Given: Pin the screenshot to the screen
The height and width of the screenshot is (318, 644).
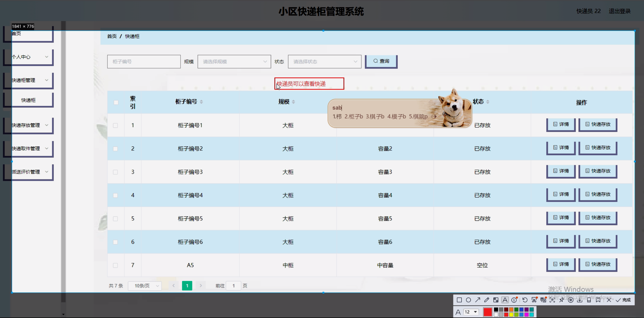Looking at the screenshot, I should point(561,300).
